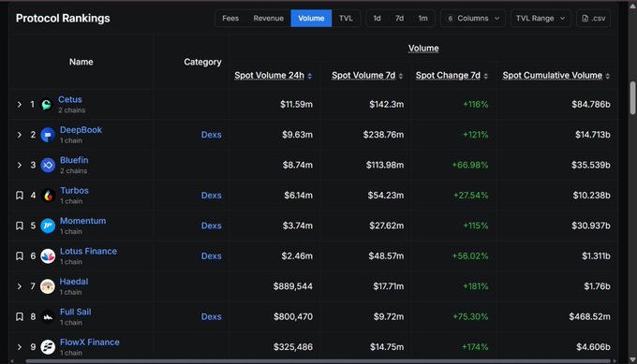Select the 1m time period
The width and height of the screenshot is (637, 364).
click(422, 19)
